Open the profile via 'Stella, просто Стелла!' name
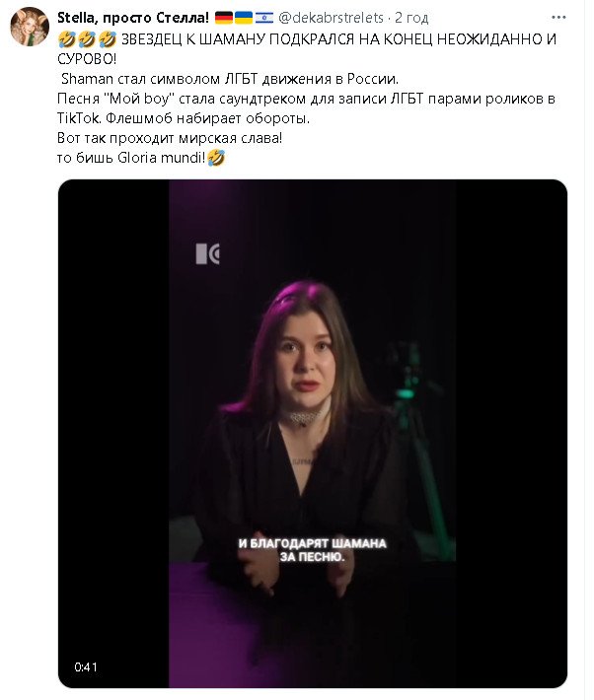The height and width of the screenshot is (700, 594). (133, 18)
